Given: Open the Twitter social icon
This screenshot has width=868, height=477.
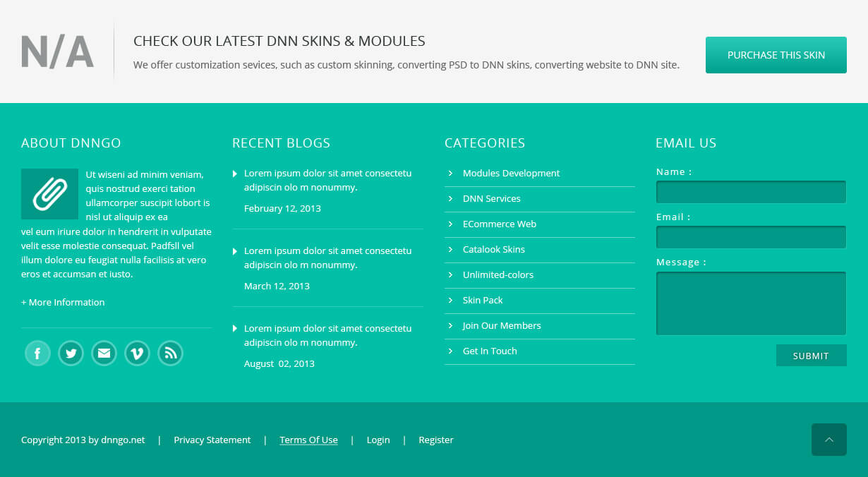Looking at the screenshot, I should (x=71, y=353).
